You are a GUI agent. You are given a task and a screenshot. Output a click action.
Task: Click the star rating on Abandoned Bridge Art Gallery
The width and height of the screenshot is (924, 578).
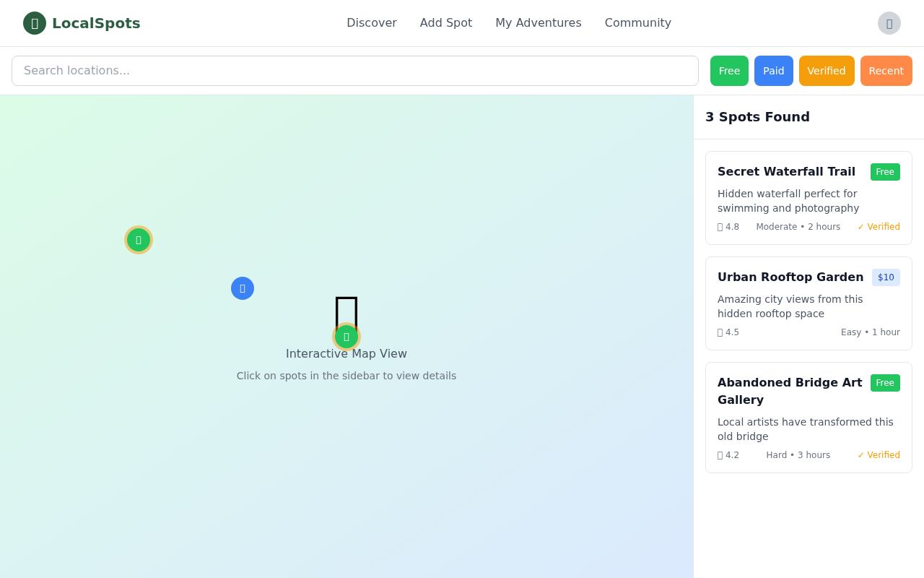coord(728,454)
